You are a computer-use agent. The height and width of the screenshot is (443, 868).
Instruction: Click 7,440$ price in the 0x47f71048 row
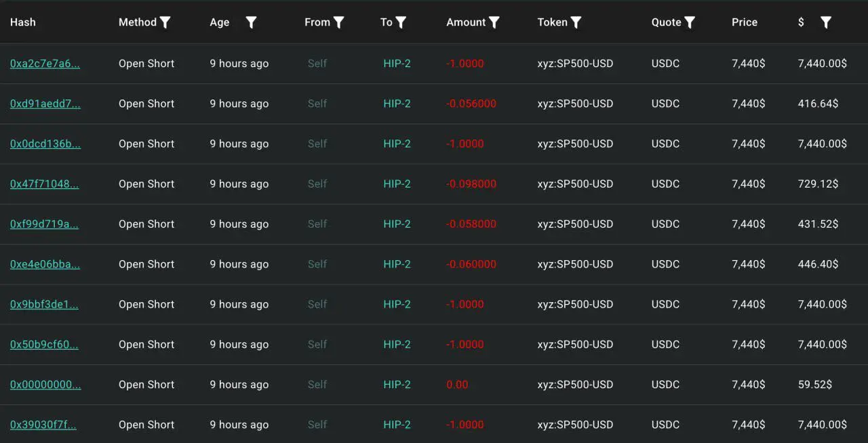749,184
